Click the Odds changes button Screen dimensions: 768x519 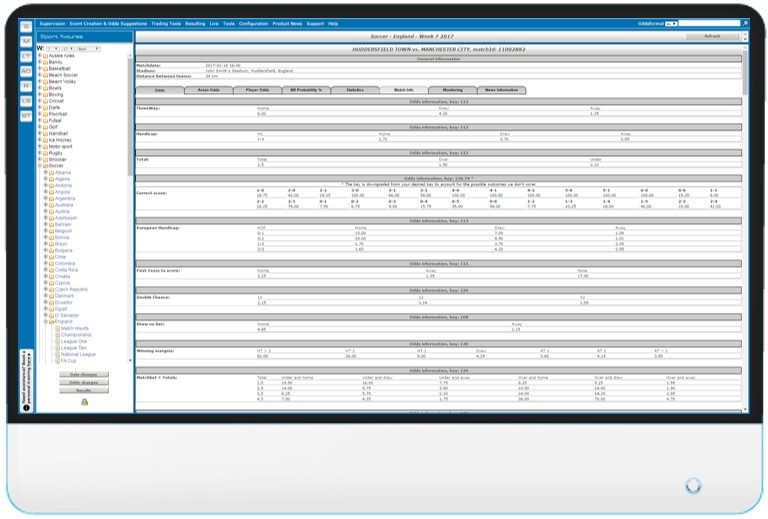tap(83, 382)
